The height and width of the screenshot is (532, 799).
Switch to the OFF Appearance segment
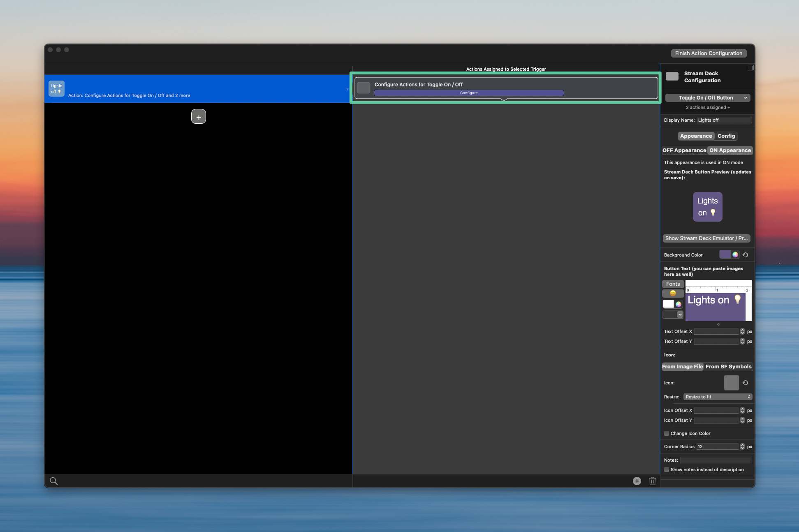click(684, 150)
